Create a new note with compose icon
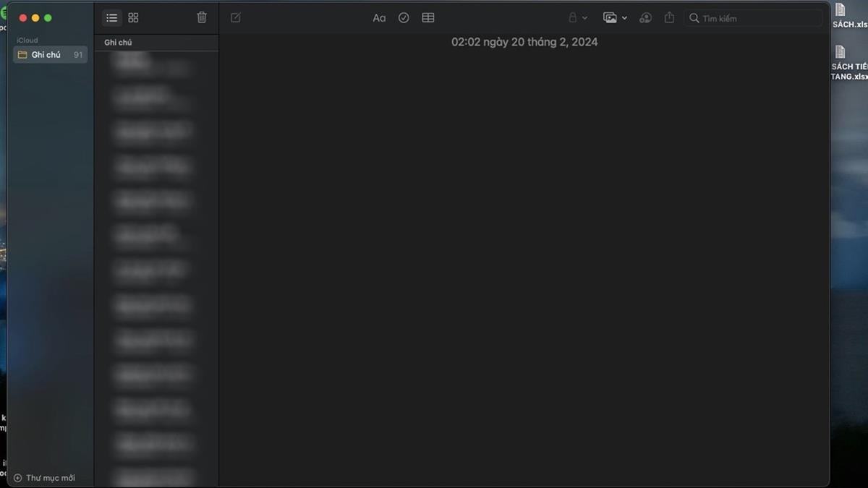The height and width of the screenshot is (488, 868). [x=236, y=18]
